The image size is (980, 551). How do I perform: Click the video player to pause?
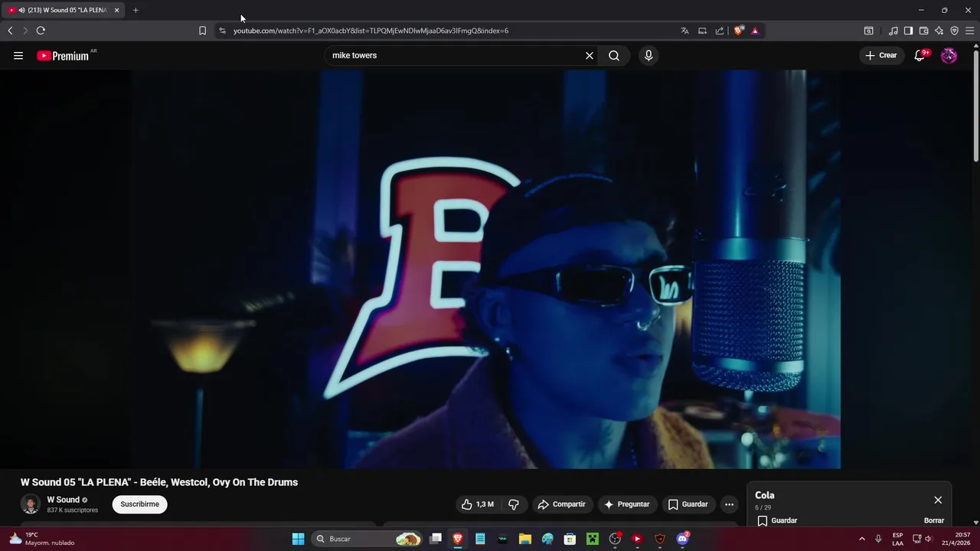point(485,269)
